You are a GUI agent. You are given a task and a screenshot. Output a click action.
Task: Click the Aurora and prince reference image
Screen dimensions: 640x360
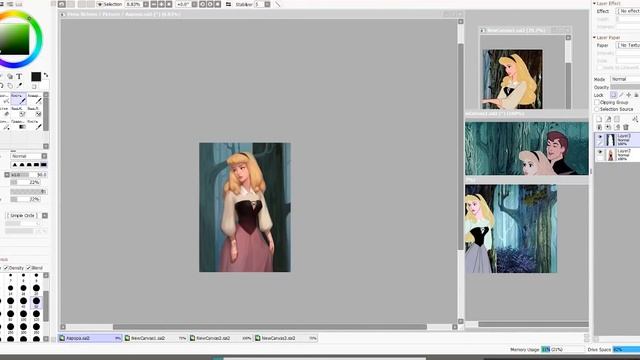tap(527, 148)
